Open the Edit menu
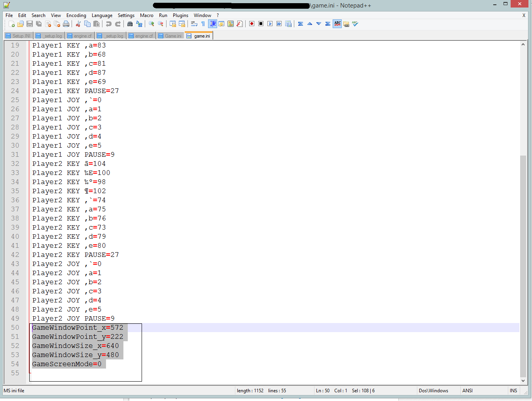The width and height of the screenshot is (532, 401). click(22, 15)
